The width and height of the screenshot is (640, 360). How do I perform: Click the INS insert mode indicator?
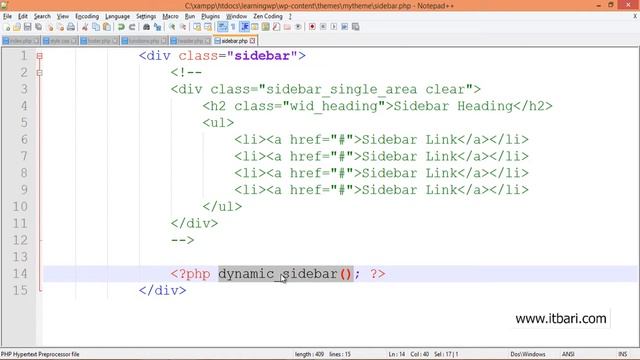(x=622, y=354)
